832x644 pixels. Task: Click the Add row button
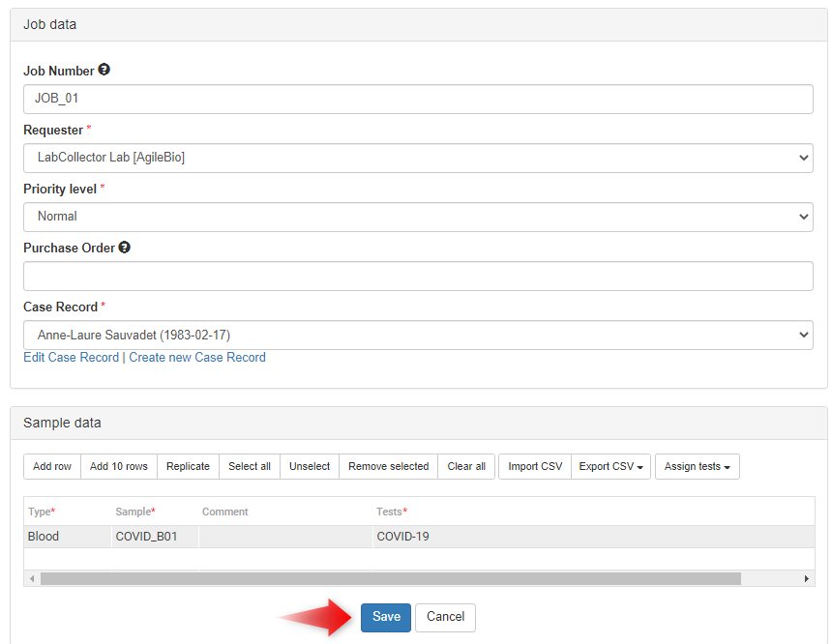(x=52, y=466)
